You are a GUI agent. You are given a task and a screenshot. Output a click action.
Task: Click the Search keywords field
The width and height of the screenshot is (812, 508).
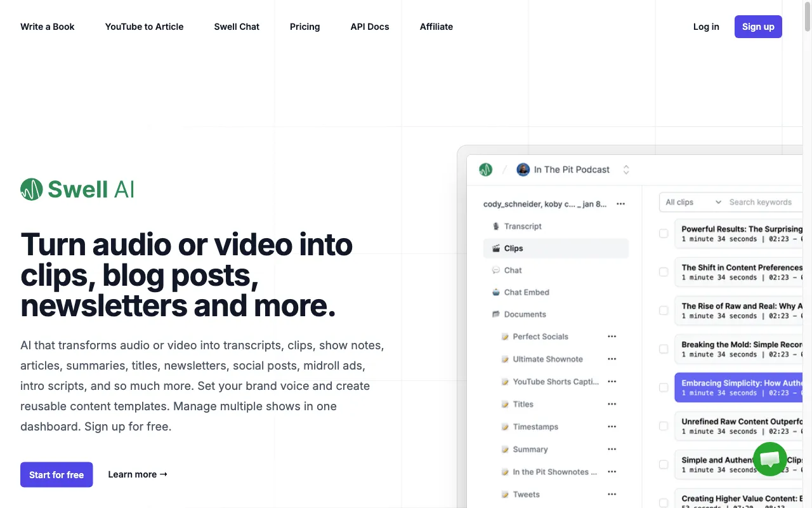point(764,202)
